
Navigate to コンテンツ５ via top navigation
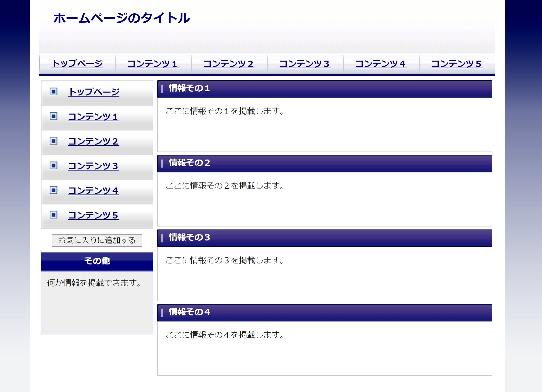(457, 64)
